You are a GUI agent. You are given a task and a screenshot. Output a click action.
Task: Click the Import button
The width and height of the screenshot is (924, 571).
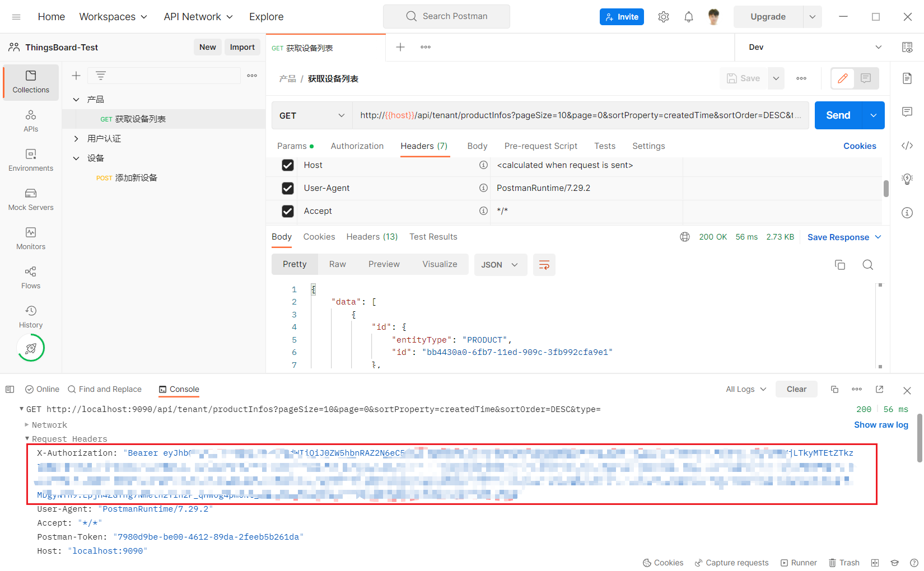[x=242, y=47]
